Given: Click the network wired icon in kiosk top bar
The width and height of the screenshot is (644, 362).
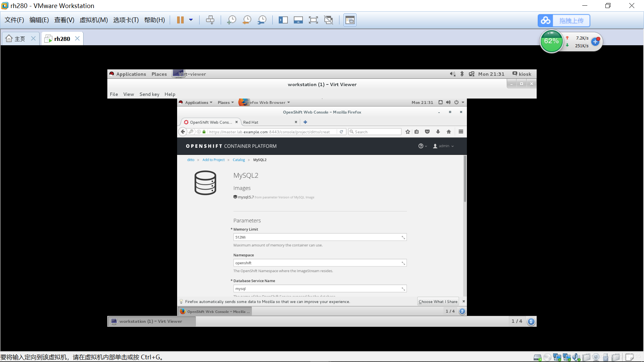Looking at the screenshot, I should (472, 74).
